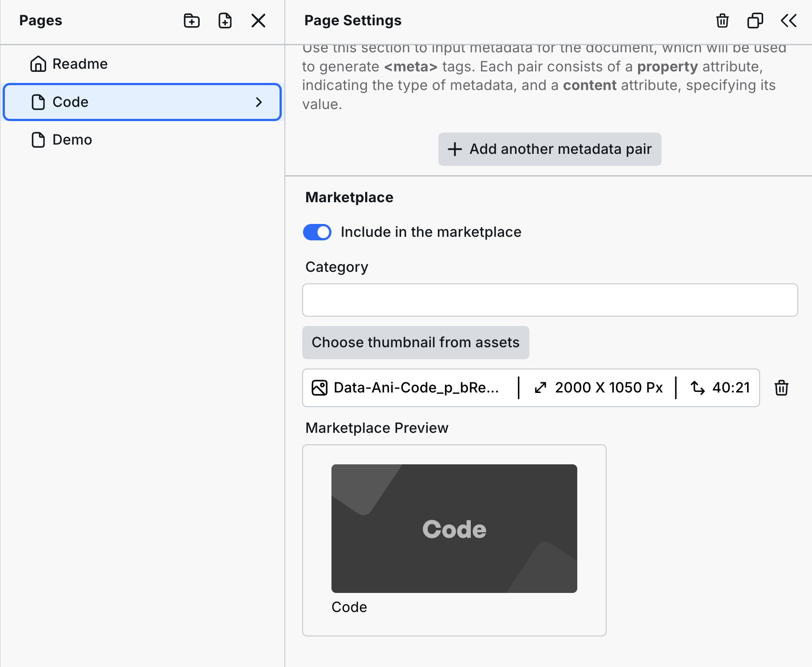812x667 pixels.
Task: Click the aspect ratio arrows icon
Action: click(x=698, y=388)
